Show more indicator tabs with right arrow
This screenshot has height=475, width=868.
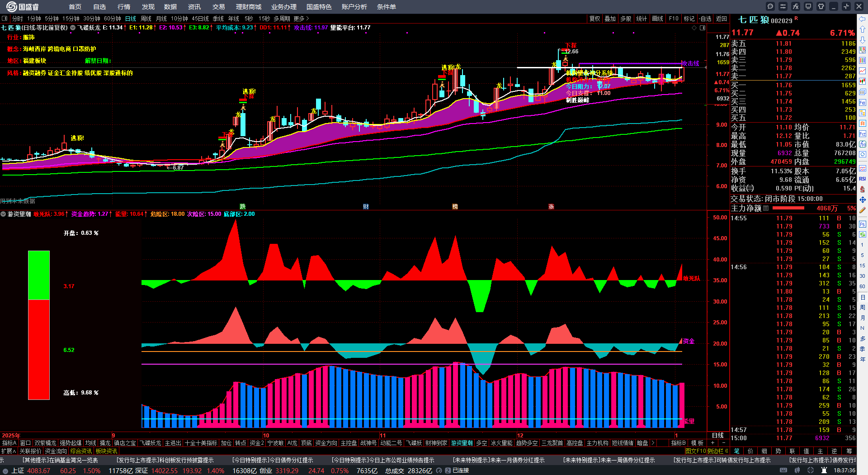[x=652, y=443]
